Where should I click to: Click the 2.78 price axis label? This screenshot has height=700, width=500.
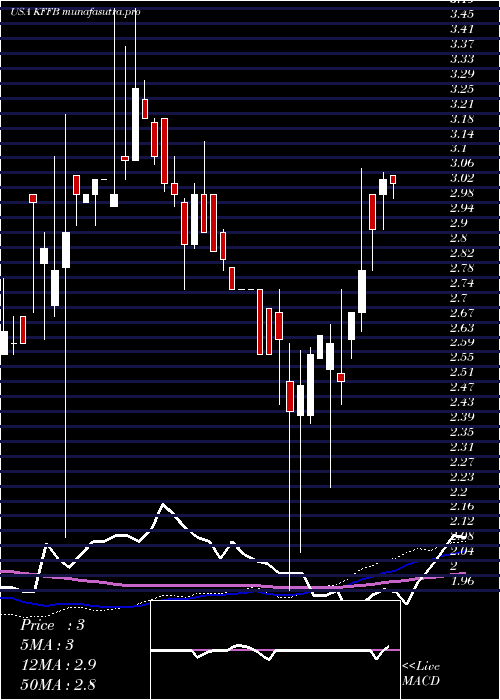[x=462, y=268]
